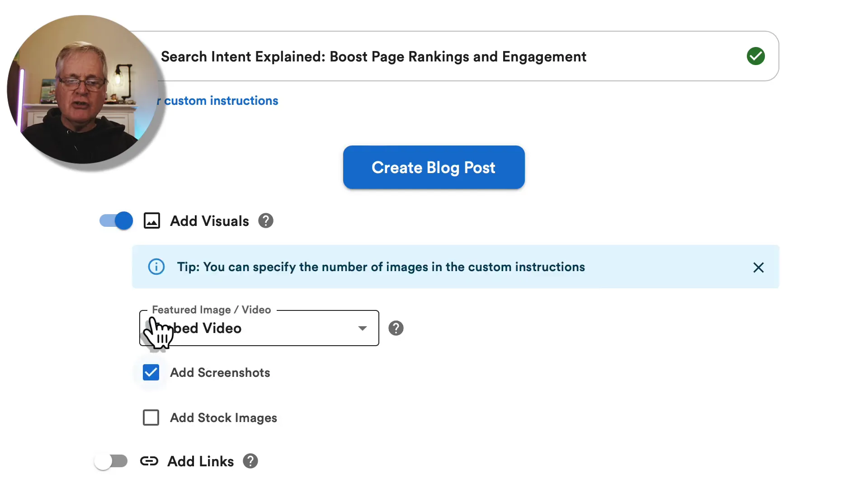Image resolution: width=868 pixels, height=488 pixels.
Task: Click the tip text about number of images
Action: [x=381, y=267]
